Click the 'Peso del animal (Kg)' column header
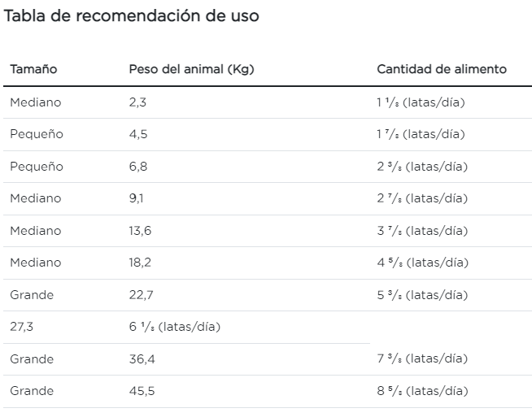The height and width of the screenshot is (417, 532). (x=191, y=69)
